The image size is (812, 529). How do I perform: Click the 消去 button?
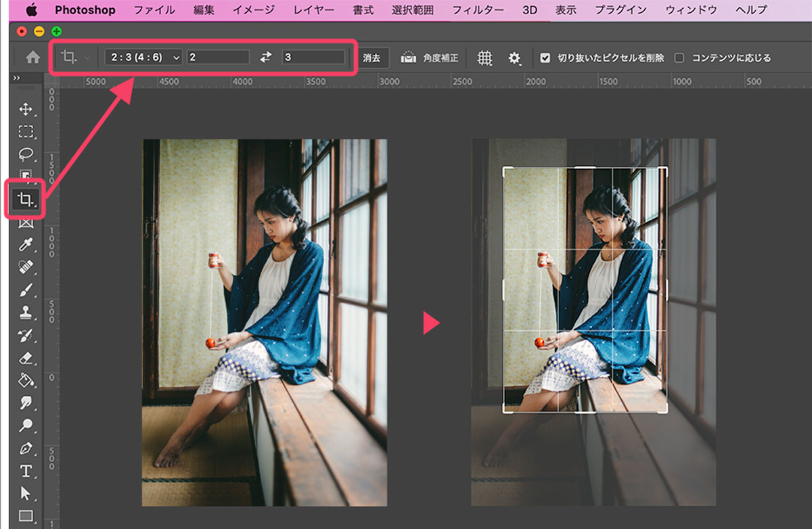[x=371, y=58]
